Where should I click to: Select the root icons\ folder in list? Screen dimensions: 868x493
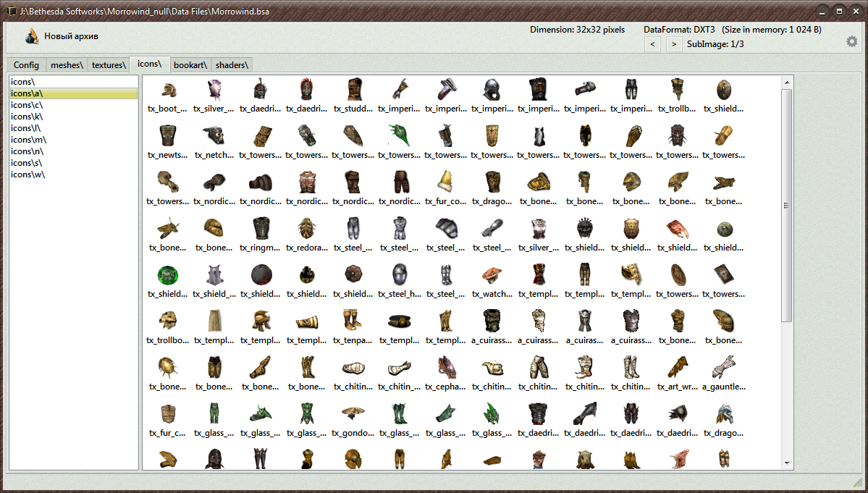click(73, 82)
